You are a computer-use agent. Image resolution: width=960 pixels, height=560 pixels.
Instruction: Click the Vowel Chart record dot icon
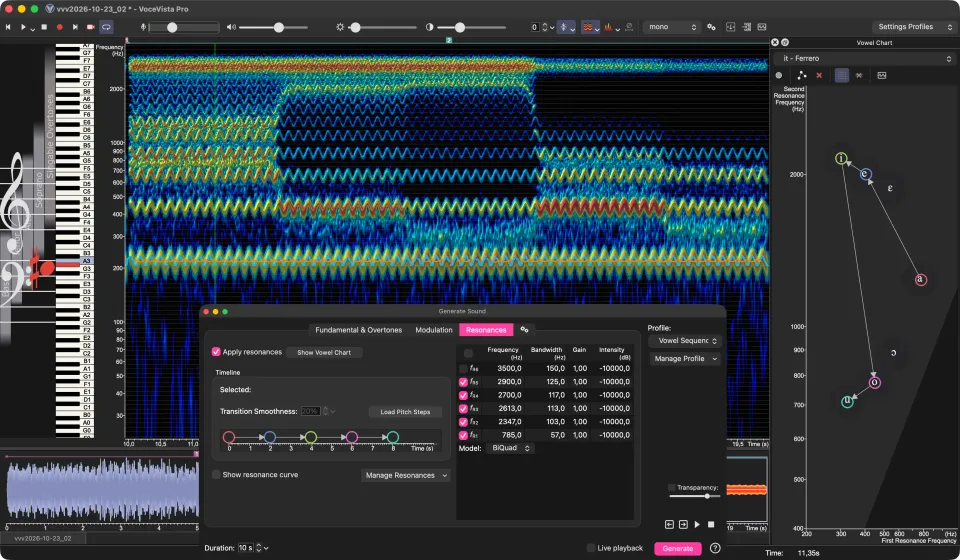779,75
